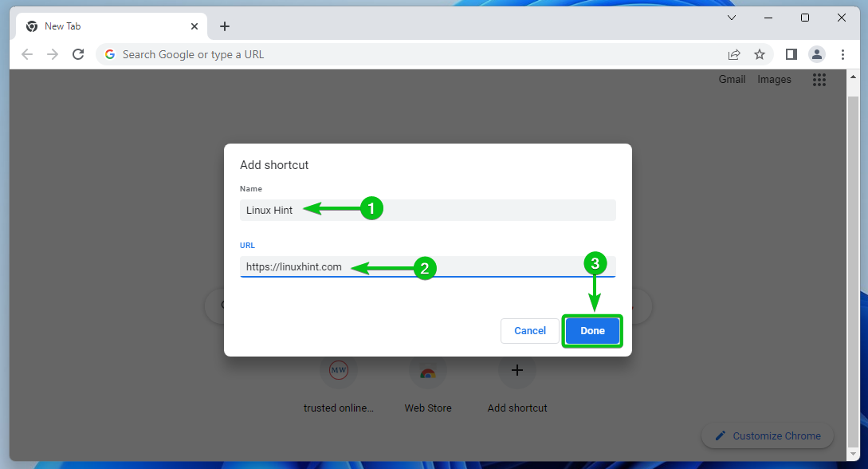Bookmark this tab with the star
This screenshot has width=868, height=469.
point(760,54)
